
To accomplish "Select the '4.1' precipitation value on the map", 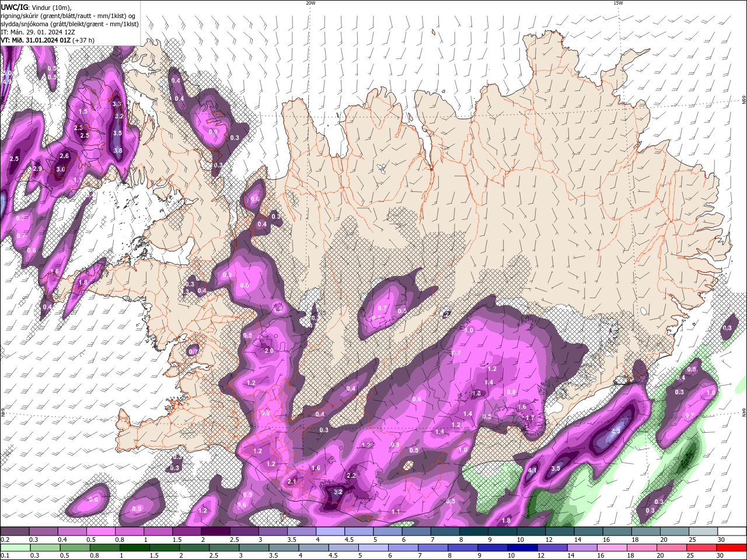I will [532, 470].
